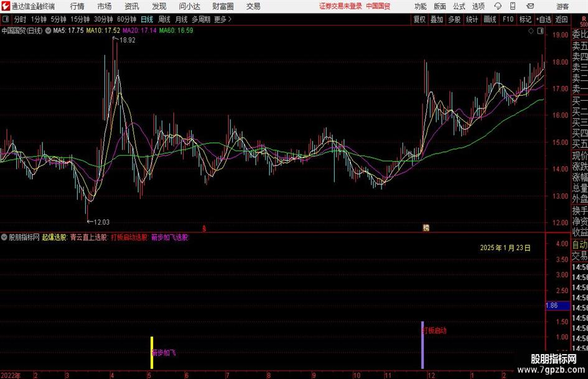Click the diamond icon above the price axis

531,31
